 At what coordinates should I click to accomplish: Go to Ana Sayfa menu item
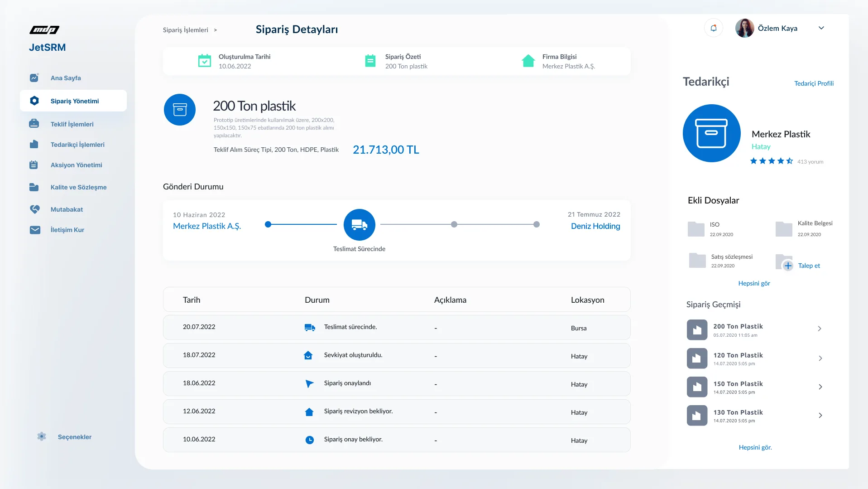[x=66, y=78]
